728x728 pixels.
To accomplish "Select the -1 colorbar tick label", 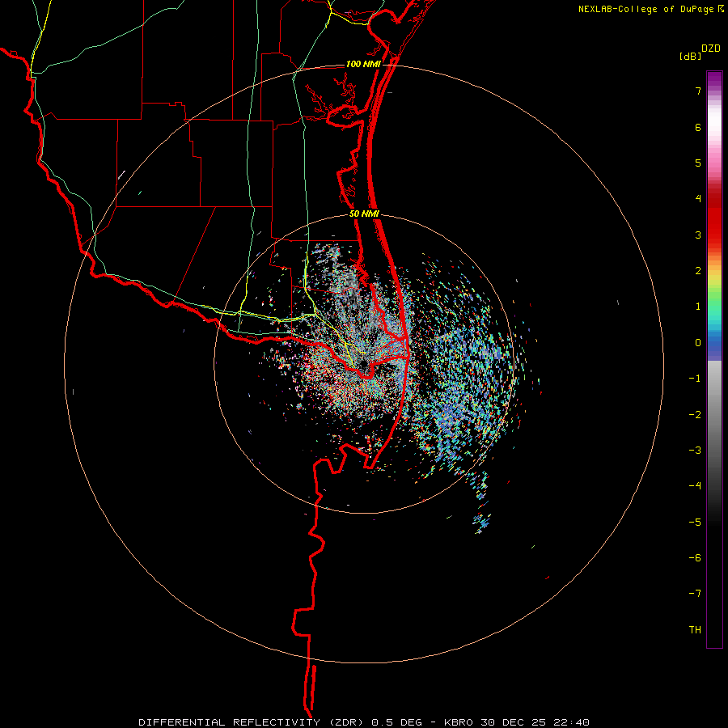I will (x=695, y=379).
